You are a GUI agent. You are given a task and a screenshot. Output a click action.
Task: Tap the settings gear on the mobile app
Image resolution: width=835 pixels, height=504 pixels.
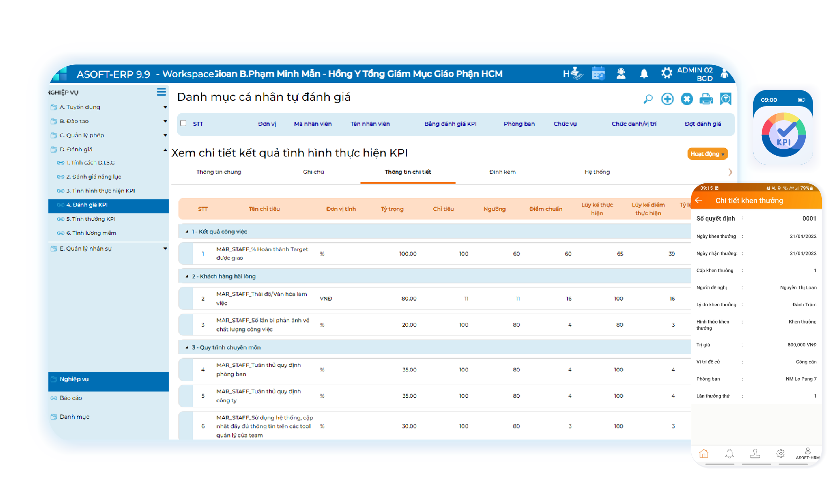[781, 453]
